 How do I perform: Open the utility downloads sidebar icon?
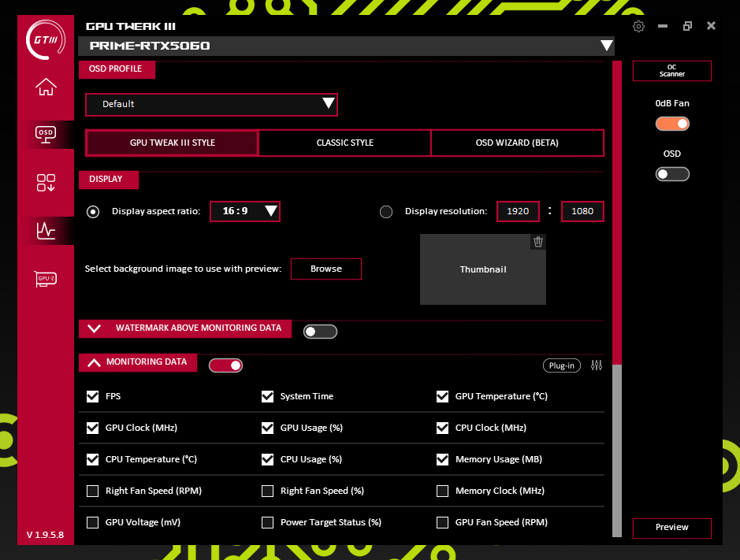coord(46,183)
